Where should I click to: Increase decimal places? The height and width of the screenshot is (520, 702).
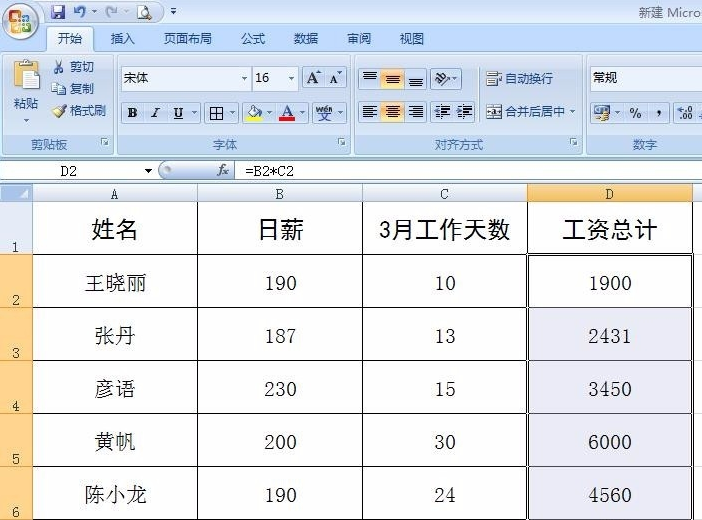click(x=685, y=112)
